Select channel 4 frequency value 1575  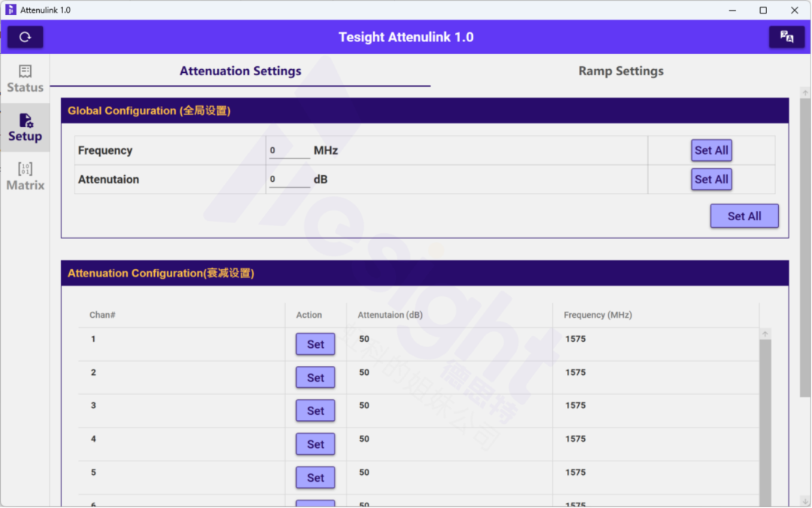pos(575,439)
